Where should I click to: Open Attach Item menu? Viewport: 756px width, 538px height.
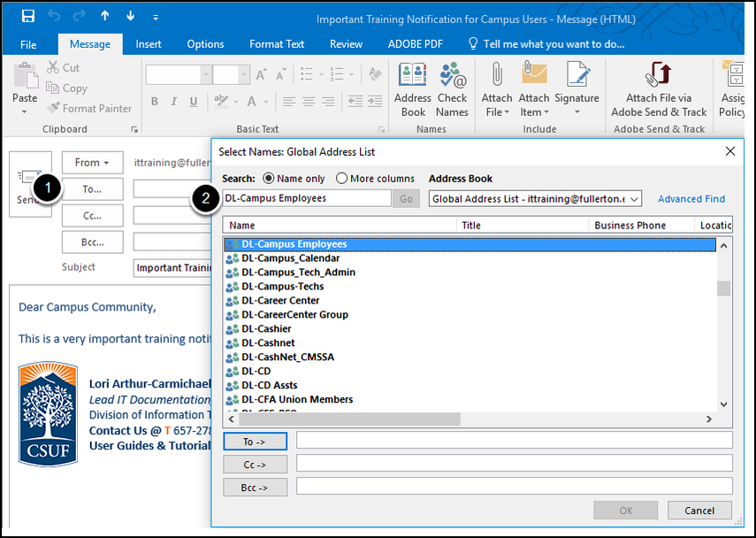pyautogui.click(x=534, y=89)
